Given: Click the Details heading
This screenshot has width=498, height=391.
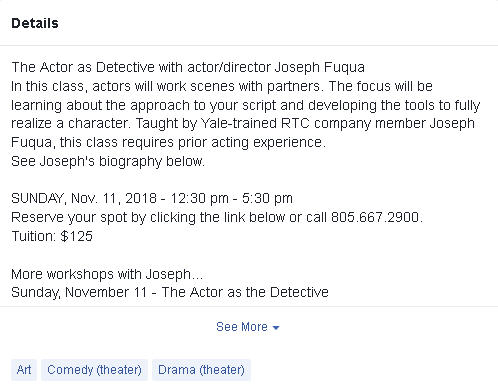Looking at the screenshot, I should coord(35,23).
